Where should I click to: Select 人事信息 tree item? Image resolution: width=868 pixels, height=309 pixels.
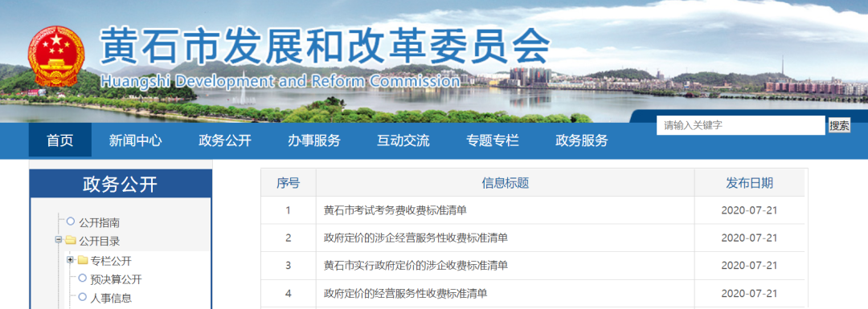[x=111, y=299]
